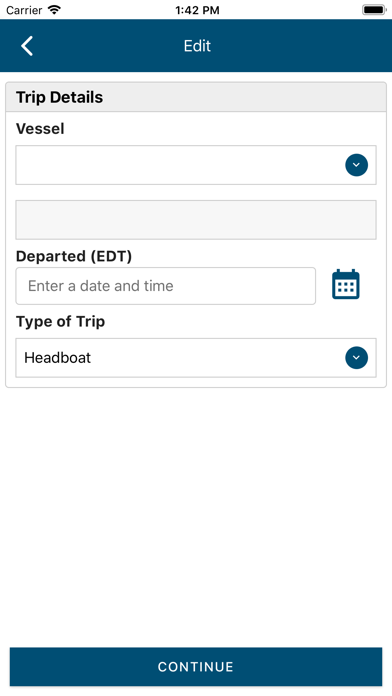The height and width of the screenshot is (696, 392).
Task: Tap the 1:42 PM clock
Action: (x=197, y=10)
